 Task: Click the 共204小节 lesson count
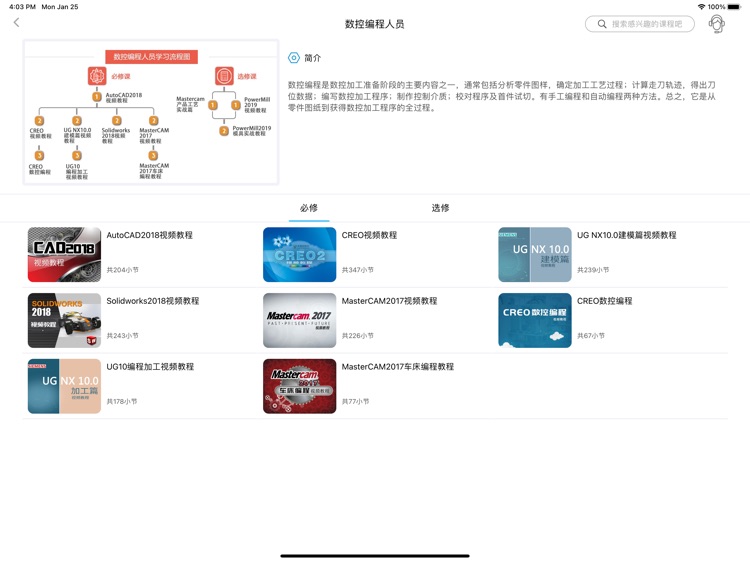coord(122,270)
